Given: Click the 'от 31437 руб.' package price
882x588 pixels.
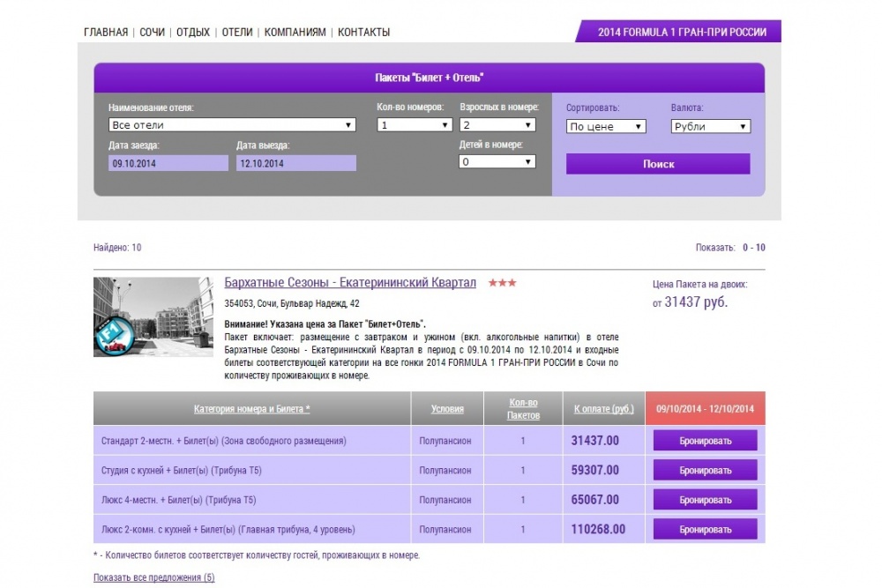Looking at the screenshot, I should click(x=691, y=302).
